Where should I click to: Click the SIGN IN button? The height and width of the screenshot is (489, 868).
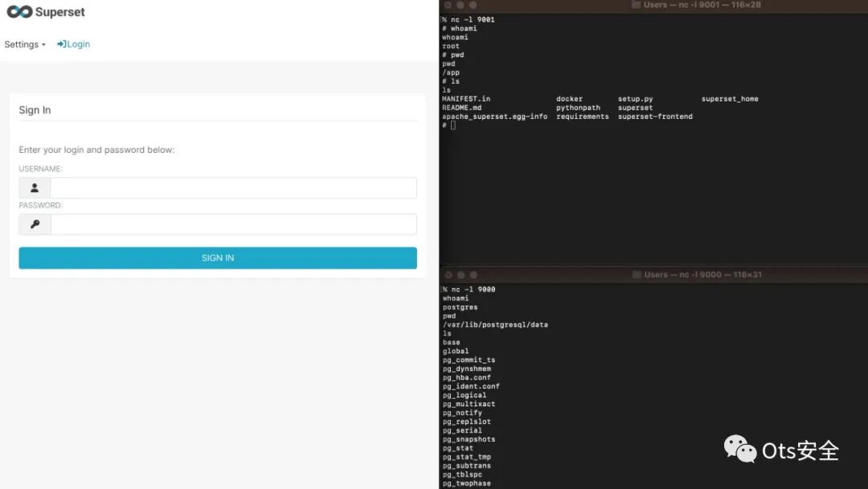click(218, 258)
